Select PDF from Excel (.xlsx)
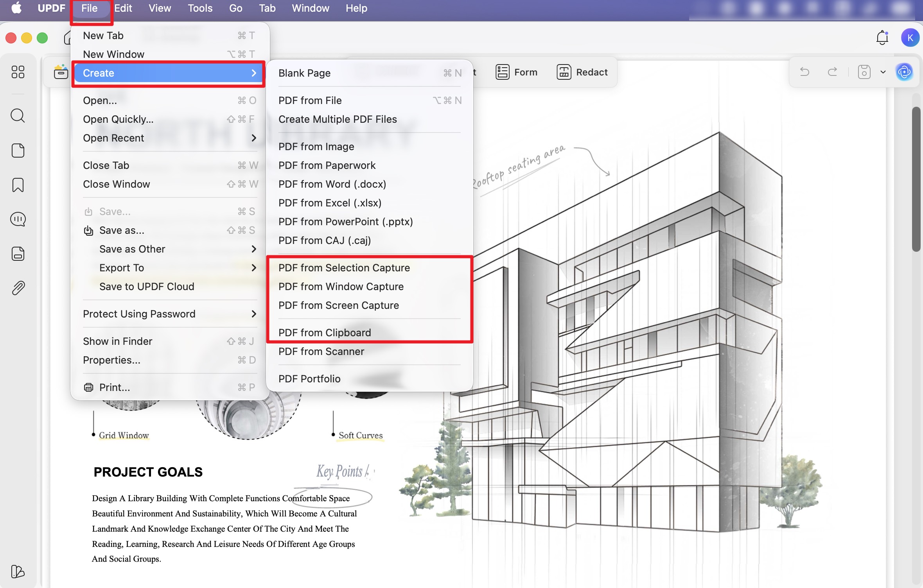The image size is (923, 588). [370, 203]
